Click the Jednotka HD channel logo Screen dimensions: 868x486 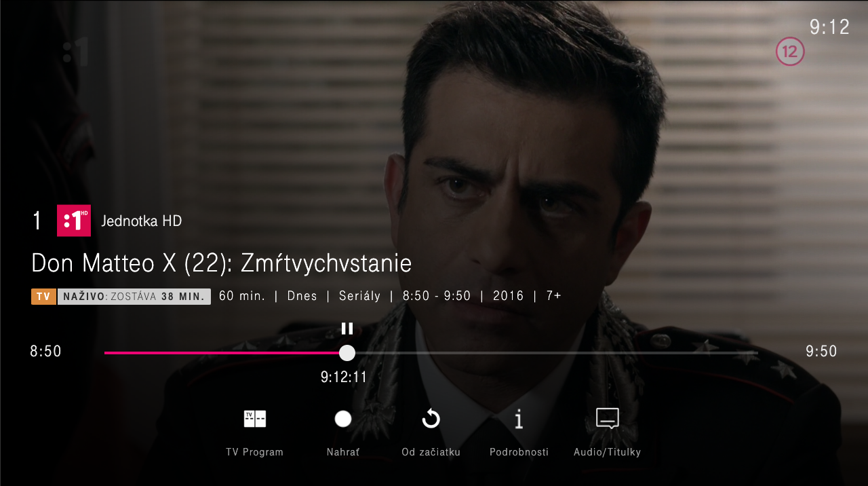(74, 221)
